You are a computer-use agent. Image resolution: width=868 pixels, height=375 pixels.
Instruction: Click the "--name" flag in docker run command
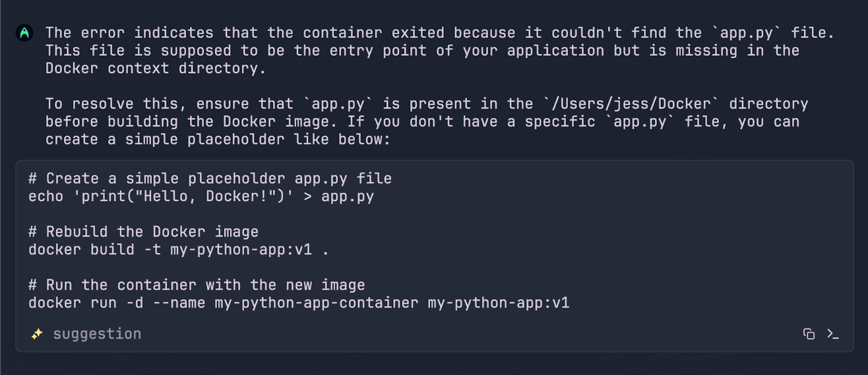179,303
